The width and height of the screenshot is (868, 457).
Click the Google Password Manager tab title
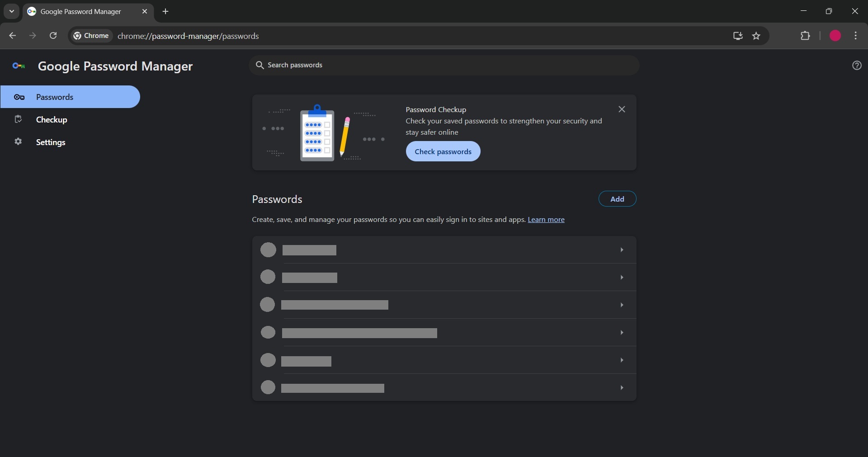point(81,12)
